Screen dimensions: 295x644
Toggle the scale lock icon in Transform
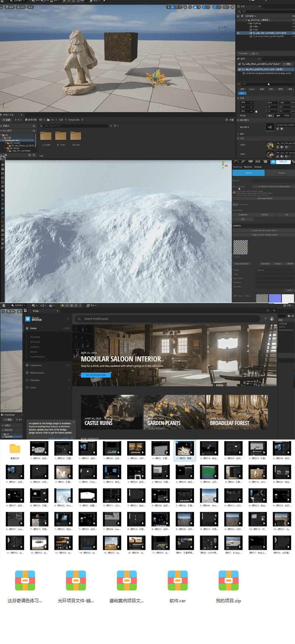[x=256, y=111]
